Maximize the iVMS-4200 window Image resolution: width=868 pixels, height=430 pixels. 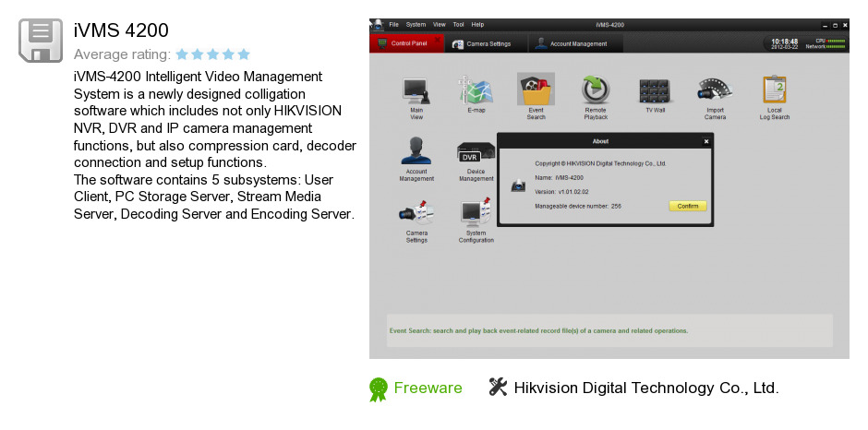(x=835, y=26)
